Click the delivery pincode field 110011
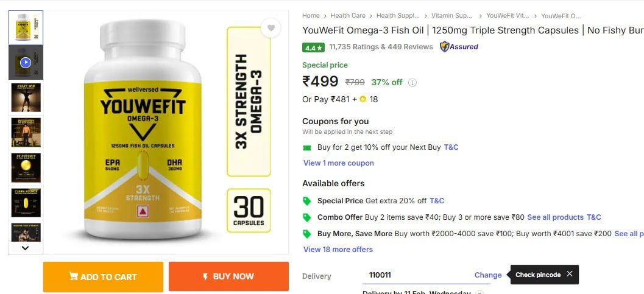Screen dimensions: 644x294 click(x=414, y=275)
